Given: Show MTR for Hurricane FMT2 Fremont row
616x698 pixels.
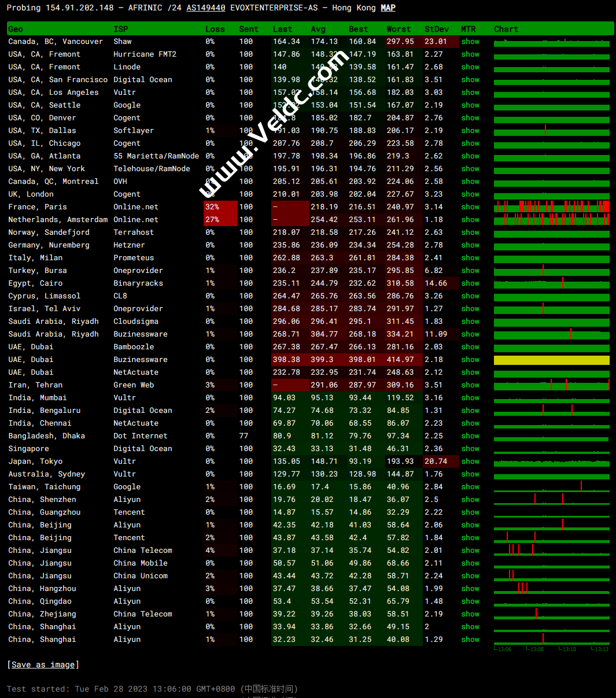Looking at the screenshot, I should (x=470, y=54).
